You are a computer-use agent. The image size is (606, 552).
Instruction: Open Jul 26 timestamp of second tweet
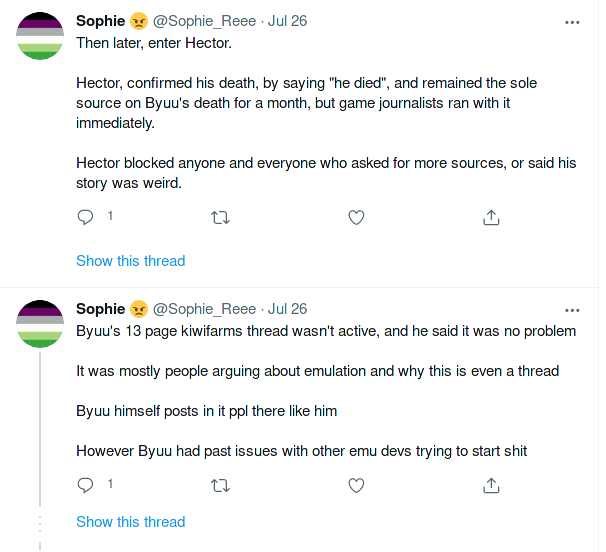[x=288, y=309]
